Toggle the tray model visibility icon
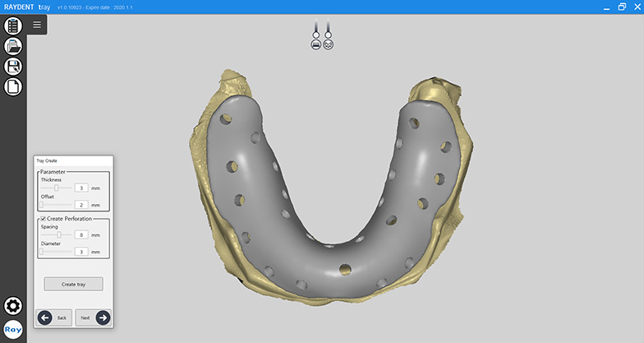 tap(315, 45)
